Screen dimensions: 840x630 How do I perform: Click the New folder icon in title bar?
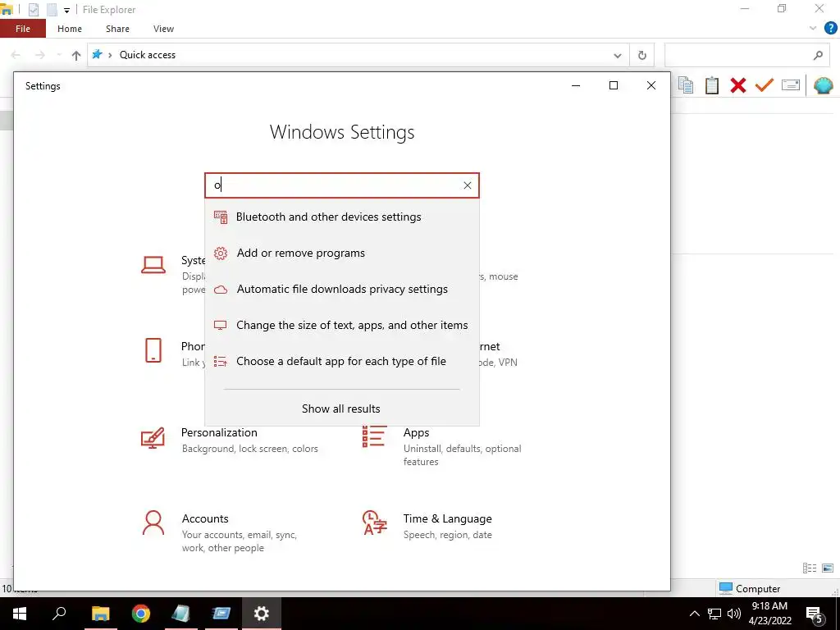pyautogui.click(x=52, y=10)
